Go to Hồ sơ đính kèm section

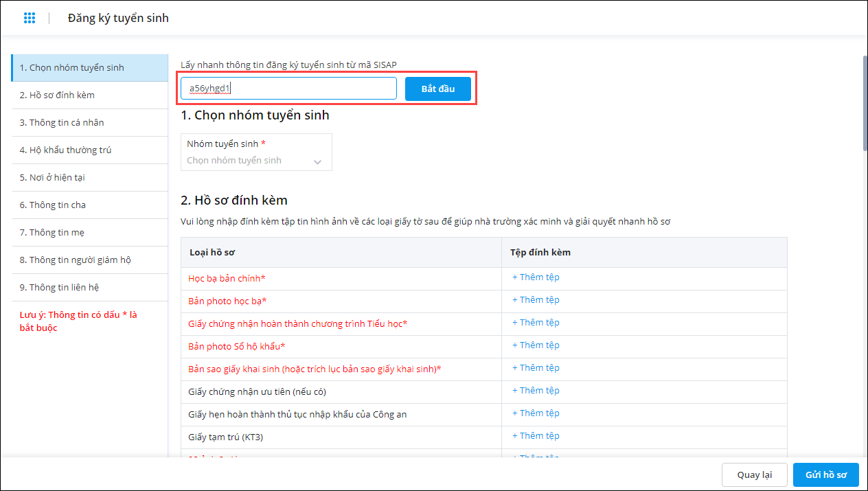pos(90,95)
